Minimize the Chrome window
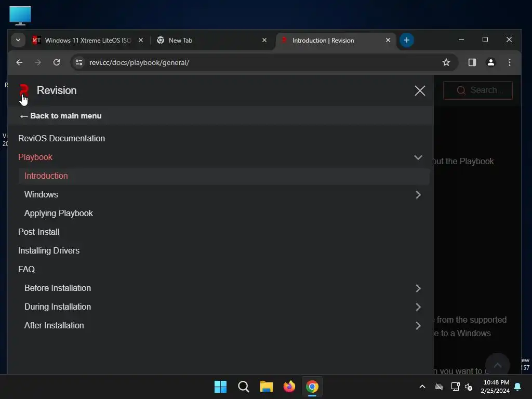 tap(461, 39)
